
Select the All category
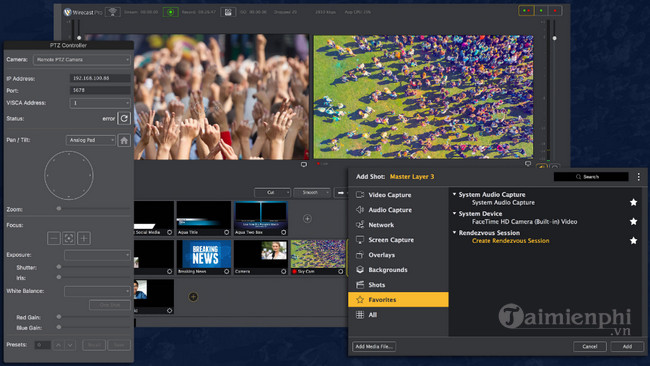click(x=398, y=315)
